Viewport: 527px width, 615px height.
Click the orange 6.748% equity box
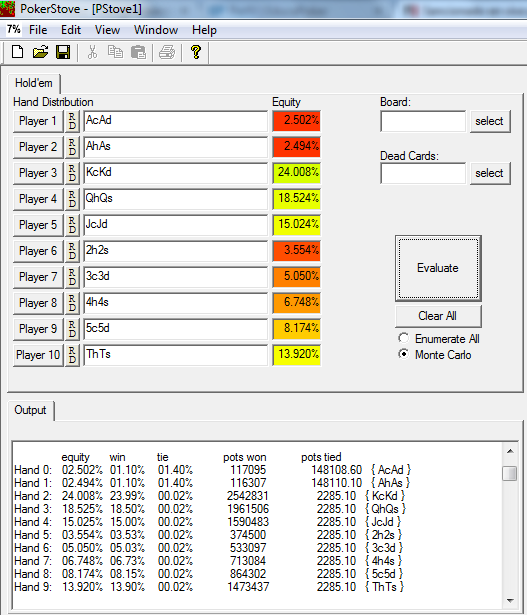[x=297, y=303]
